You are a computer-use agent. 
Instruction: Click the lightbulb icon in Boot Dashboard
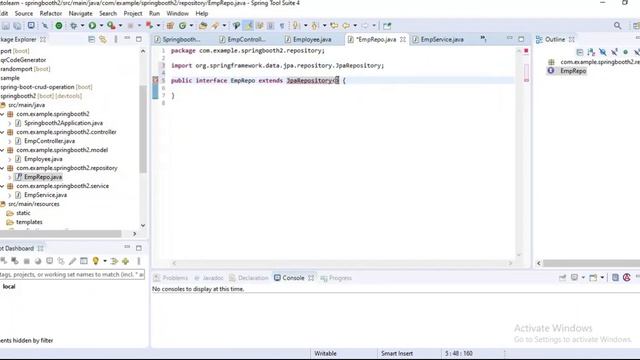96,261
